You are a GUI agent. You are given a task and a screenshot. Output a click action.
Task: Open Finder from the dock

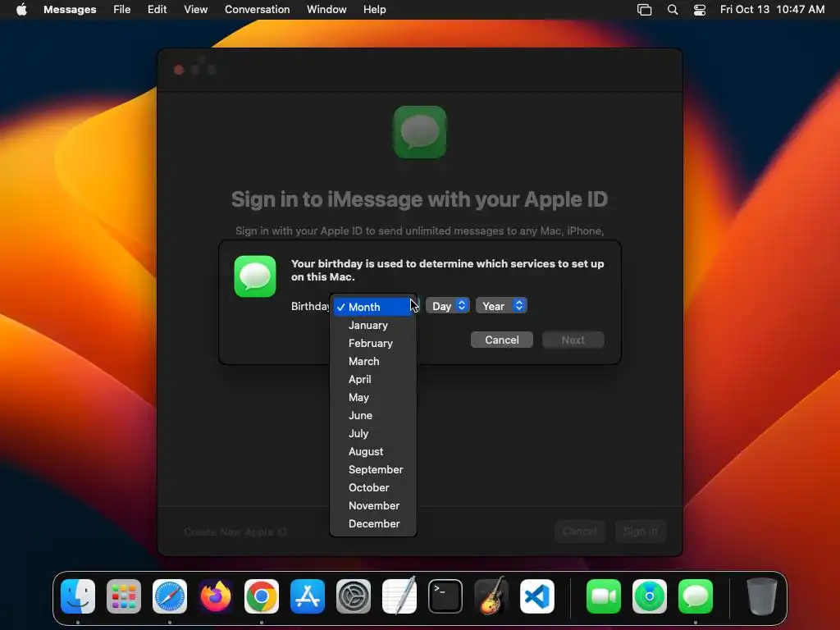click(78, 596)
